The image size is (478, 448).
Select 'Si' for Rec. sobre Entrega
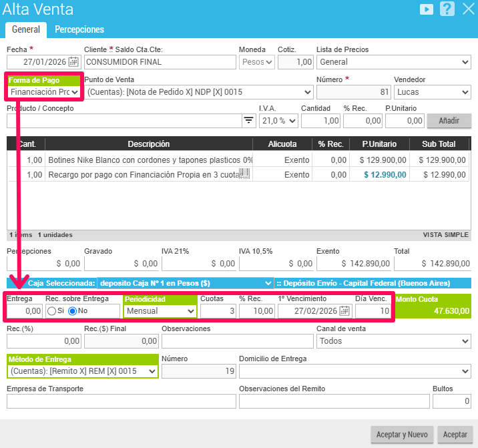click(x=51, y=311)
